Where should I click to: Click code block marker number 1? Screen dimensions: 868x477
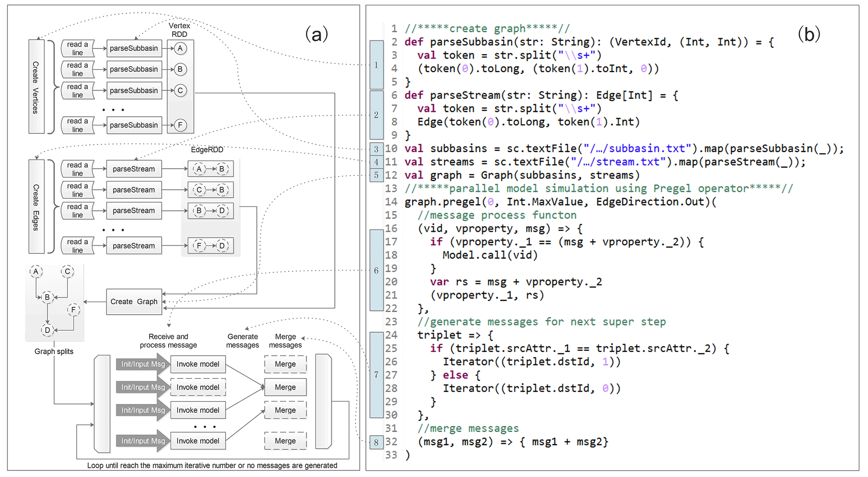click(376, 65)
